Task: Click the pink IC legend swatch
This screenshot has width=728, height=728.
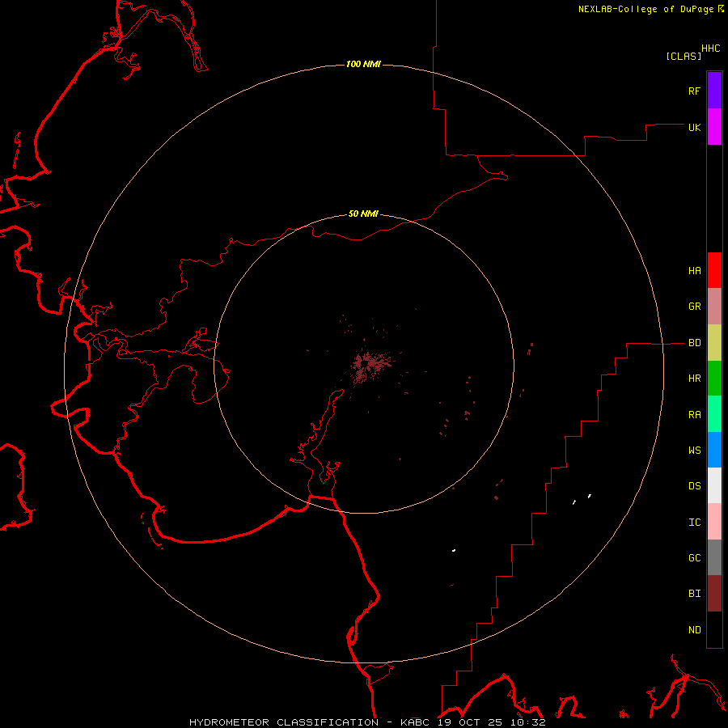Action: (714, 522)
